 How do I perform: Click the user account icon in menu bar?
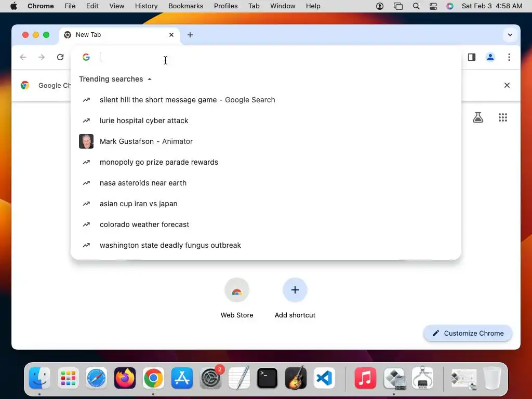[380, 6]
